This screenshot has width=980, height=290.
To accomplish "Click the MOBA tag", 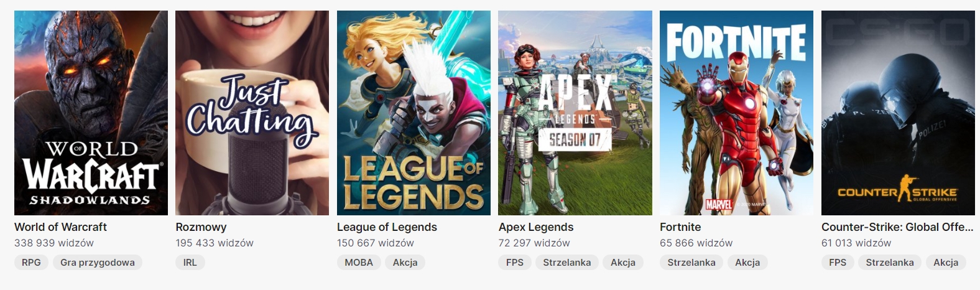I will [359, 263].
